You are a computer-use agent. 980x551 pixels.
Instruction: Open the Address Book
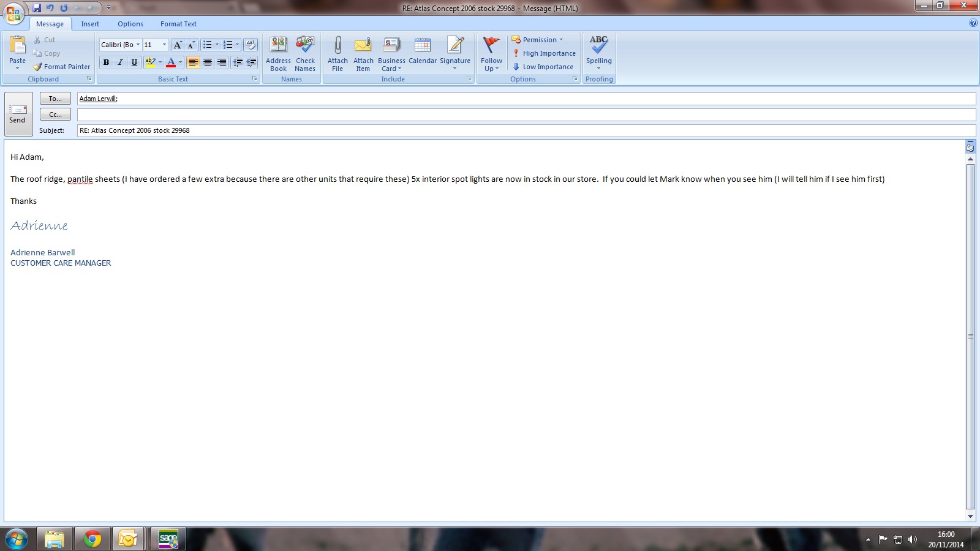tap(278, 54)
